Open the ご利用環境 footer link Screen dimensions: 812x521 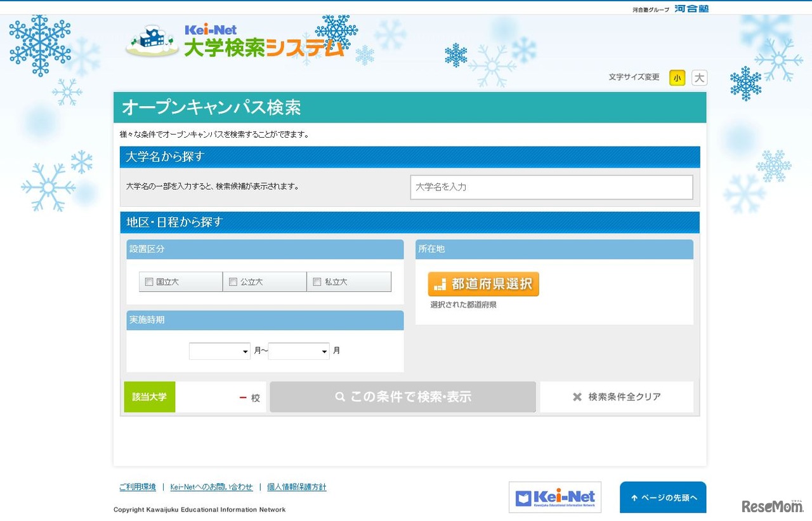(x=137, y=486)
